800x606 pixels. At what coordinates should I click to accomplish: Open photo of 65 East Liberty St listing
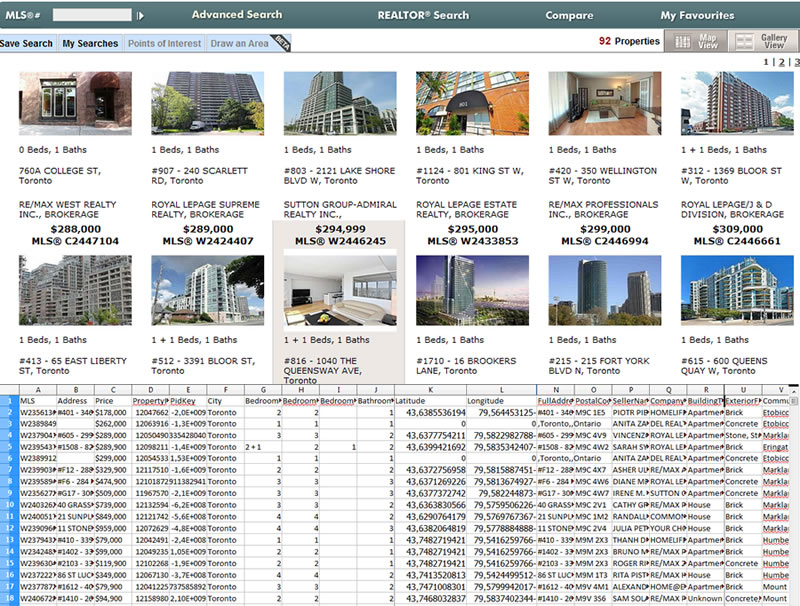76,290
